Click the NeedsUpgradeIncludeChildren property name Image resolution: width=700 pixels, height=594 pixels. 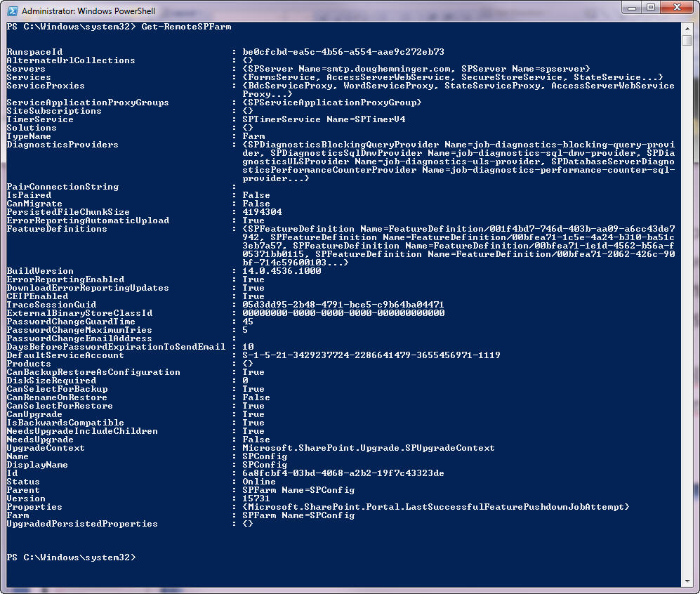tap(82, 431)
